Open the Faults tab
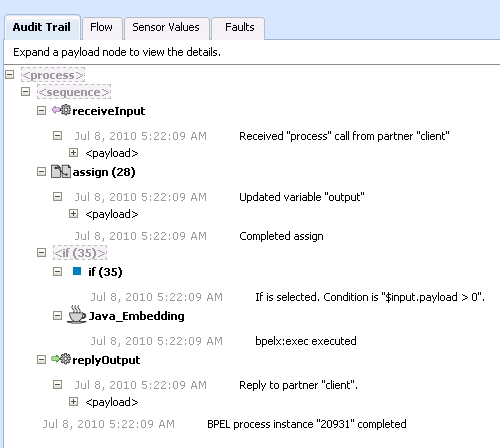The image size is (500, 448). click(x=239, y=27)
